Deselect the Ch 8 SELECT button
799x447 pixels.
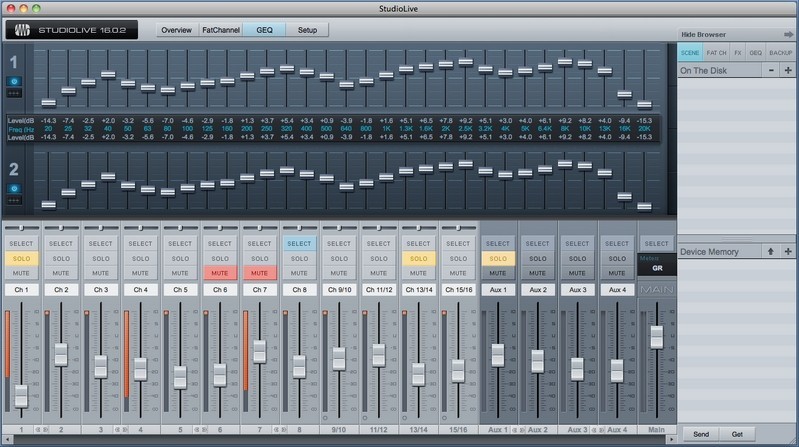pyautogui.click(x=299, y=243)
